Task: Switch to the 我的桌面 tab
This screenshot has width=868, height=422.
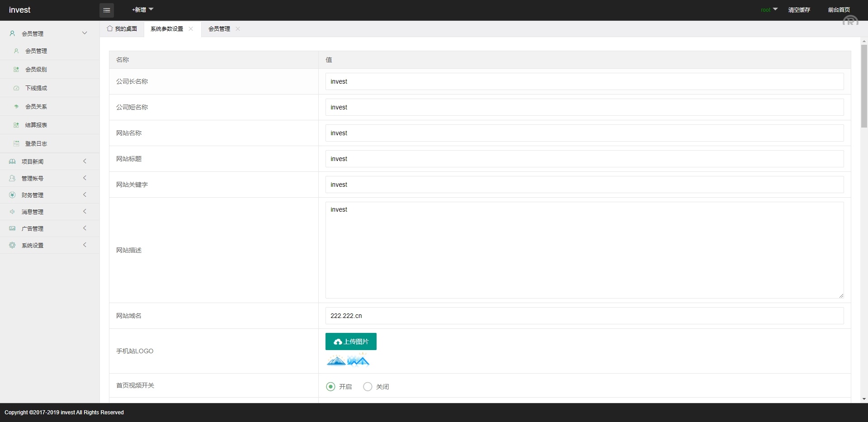Action: coord(122,29)
